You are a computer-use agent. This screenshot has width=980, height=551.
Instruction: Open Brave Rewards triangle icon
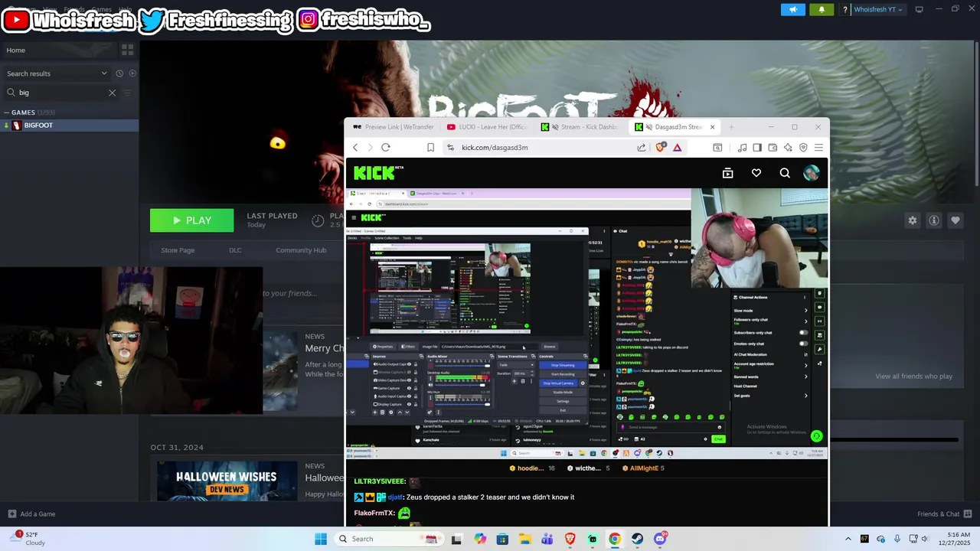(x=678, y=148)
